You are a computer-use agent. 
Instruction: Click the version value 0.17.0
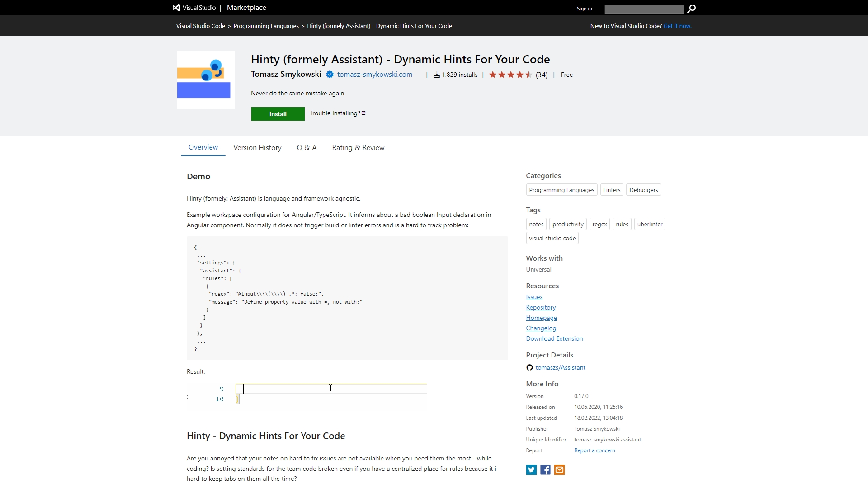tap(581, 396)
